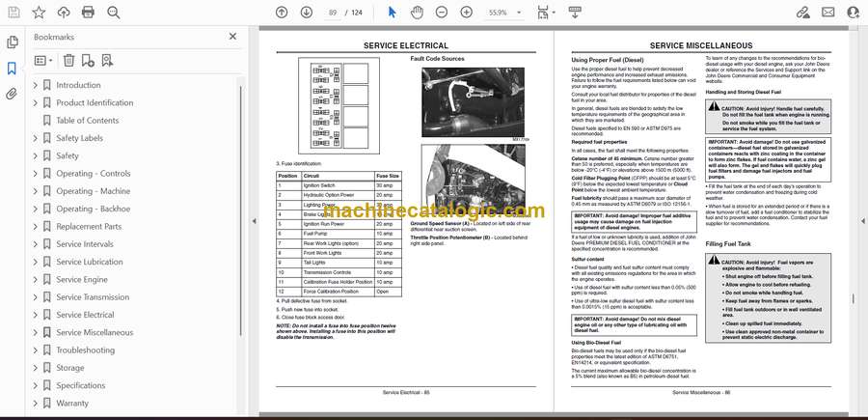Click the page number field showing 89
The height and width of the screenshot is (420, 868).
point(333,13)
